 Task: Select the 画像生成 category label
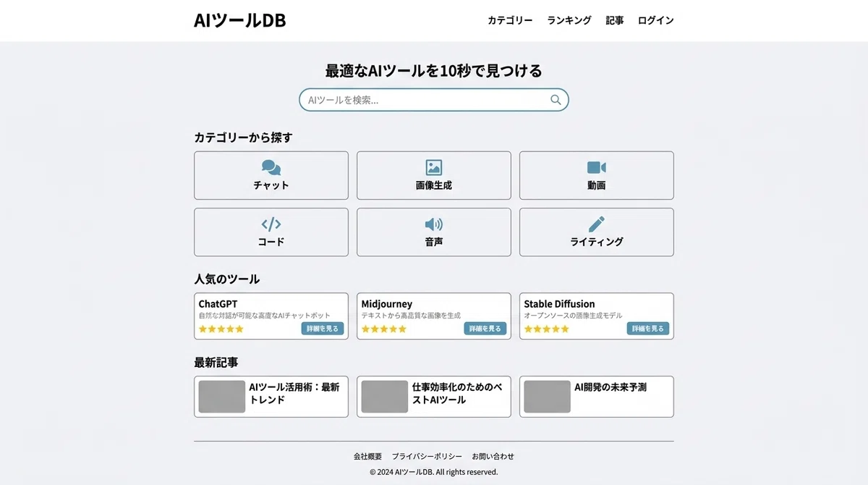pyautogui.click(x=434, y=185)
